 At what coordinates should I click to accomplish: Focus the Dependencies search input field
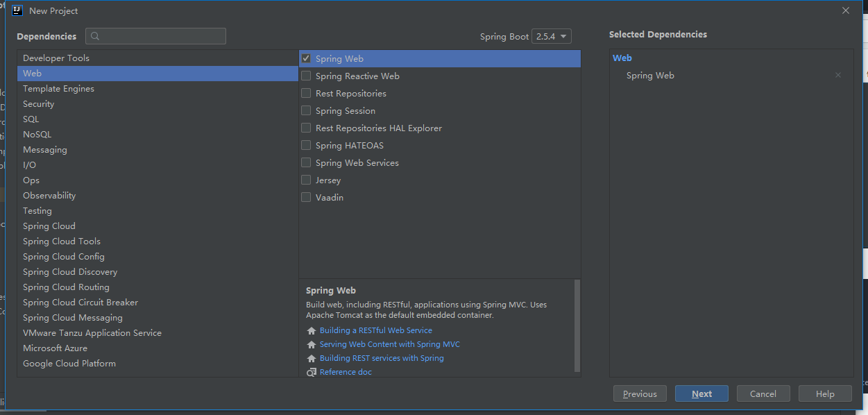pyautogui.click(x=156, y=36)
